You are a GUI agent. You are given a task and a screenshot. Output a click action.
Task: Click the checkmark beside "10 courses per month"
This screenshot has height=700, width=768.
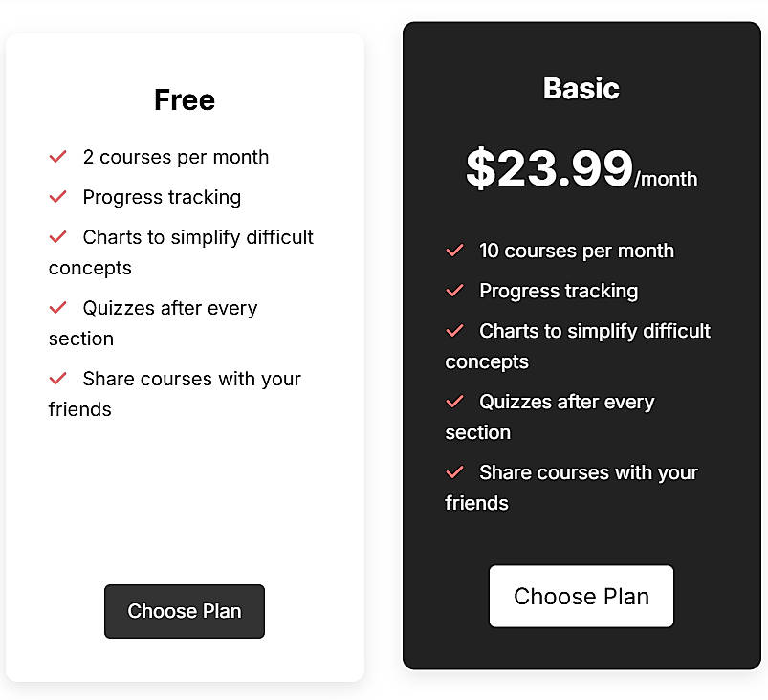pyautogui.click(x=454, y=251)
